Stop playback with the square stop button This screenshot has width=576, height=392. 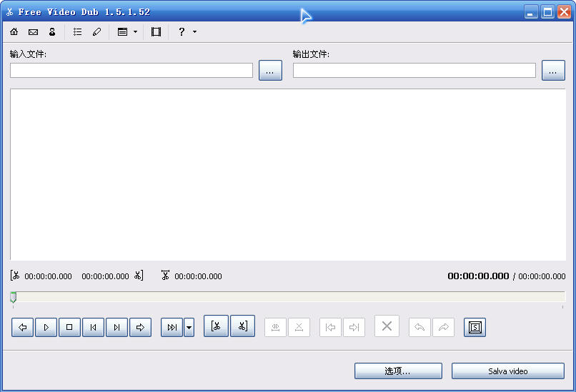[x=69, y=327]
